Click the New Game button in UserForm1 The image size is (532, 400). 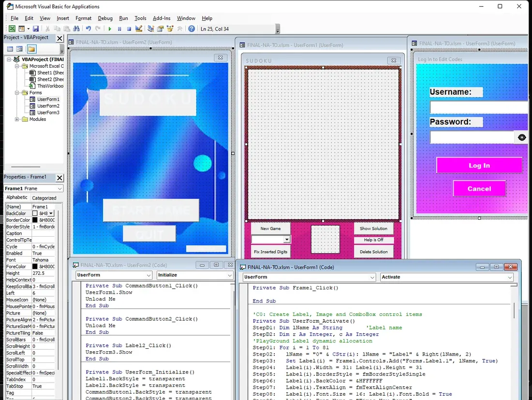click(x=270, y=229)
